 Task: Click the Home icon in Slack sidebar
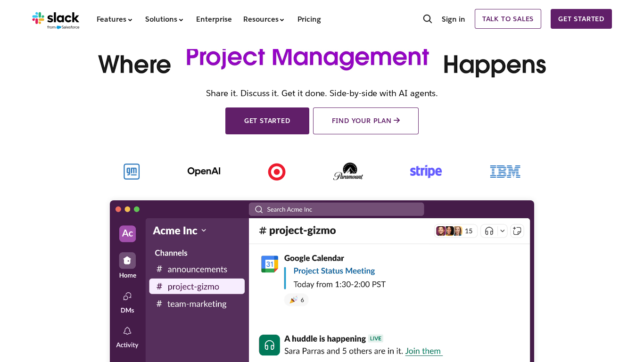pyautogui.click(x=127, y=261)
